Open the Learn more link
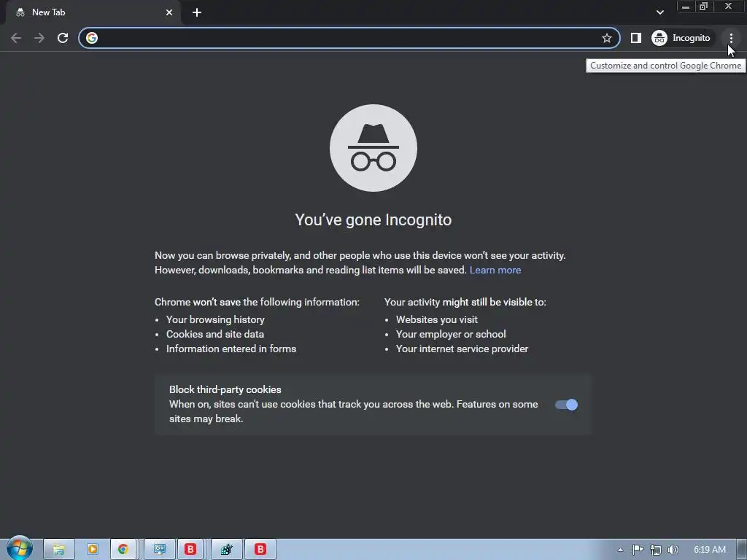The image size is (747, 560). coord(495,270)
